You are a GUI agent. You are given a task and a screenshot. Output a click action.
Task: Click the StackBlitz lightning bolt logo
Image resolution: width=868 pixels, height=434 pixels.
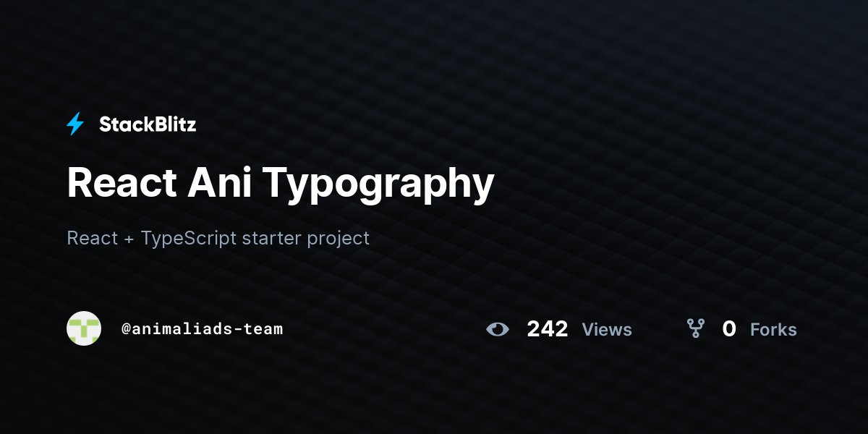[75, 124]
